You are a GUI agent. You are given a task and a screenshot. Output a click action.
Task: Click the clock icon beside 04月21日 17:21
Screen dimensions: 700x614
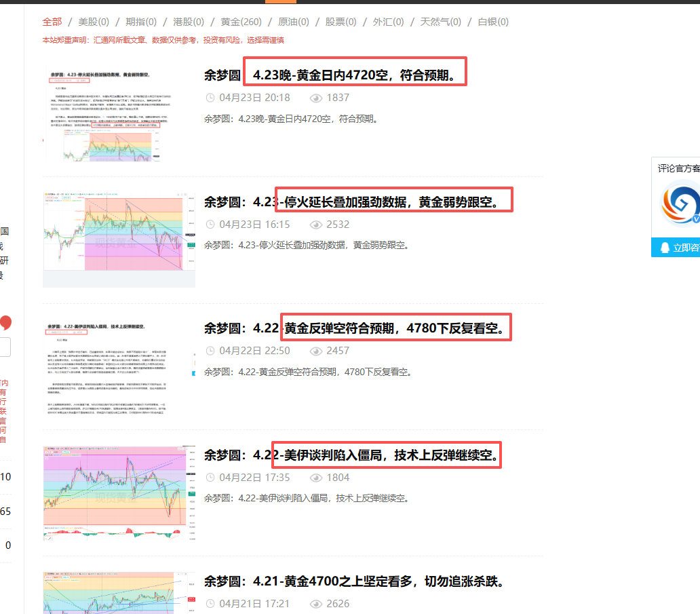[x=210, y=604]
